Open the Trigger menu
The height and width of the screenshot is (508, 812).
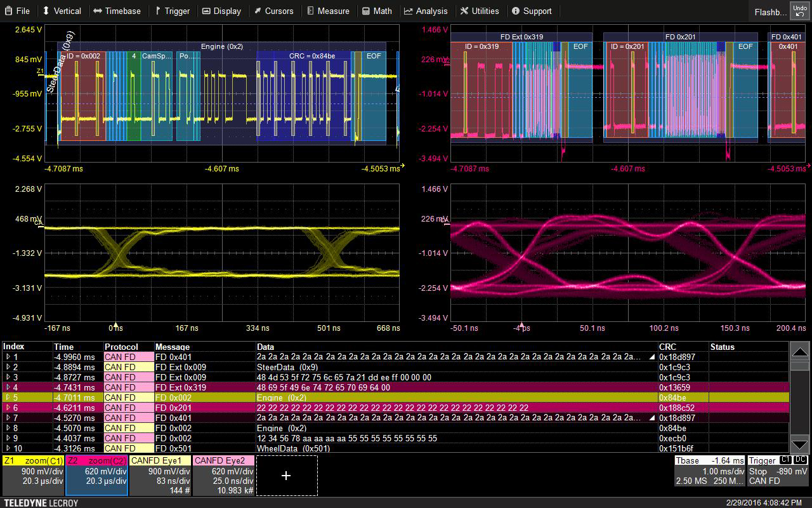pos(172,11)
